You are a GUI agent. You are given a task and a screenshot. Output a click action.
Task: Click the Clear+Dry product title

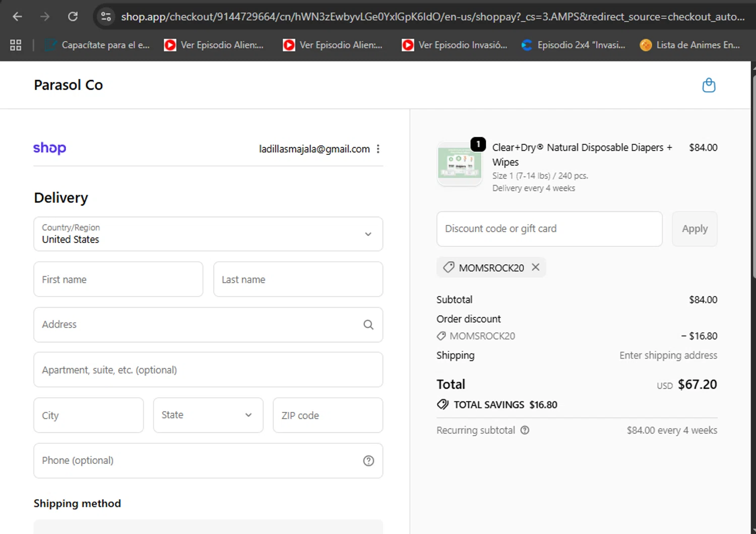coord(582,155)
